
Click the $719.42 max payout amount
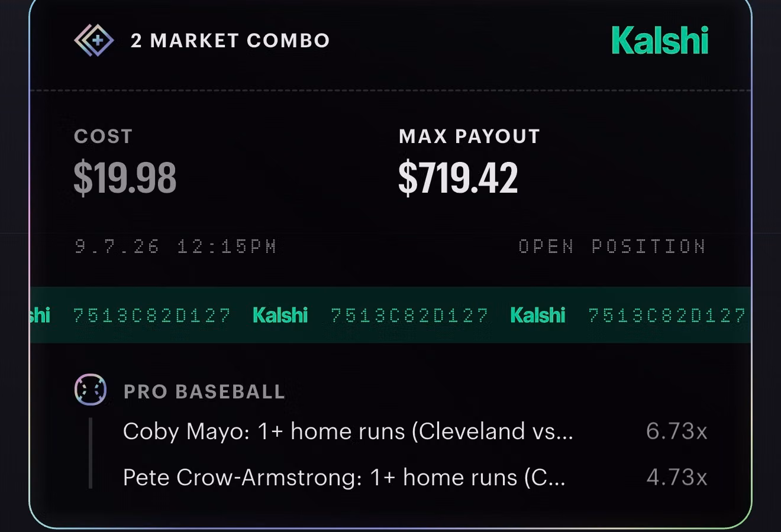click(x=458, y=178)
